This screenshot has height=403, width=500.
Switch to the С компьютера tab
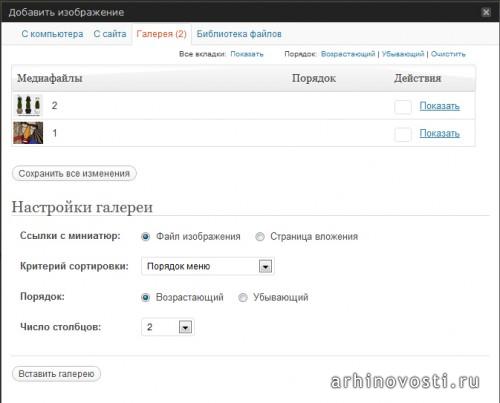point(52,34)
